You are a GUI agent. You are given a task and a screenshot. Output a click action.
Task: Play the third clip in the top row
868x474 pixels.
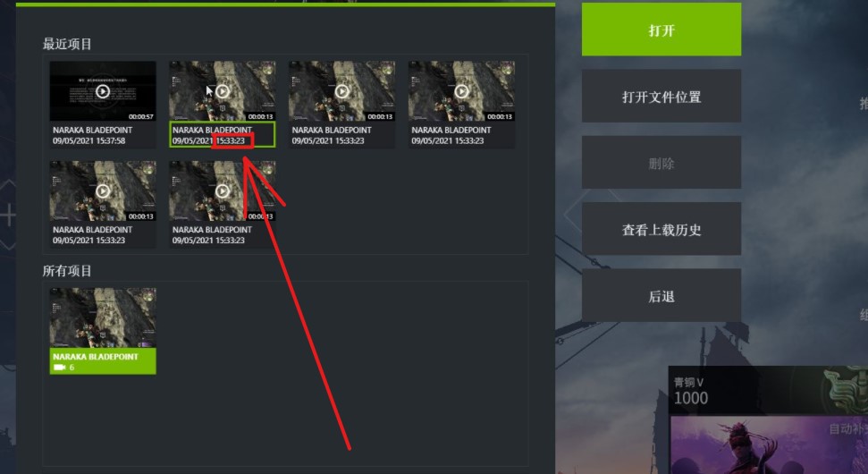(342, 91)
